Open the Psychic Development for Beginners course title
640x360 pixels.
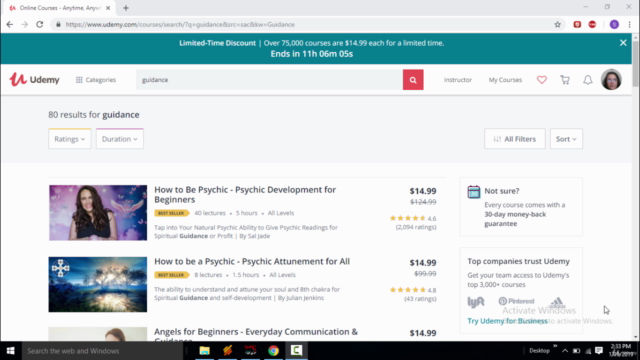[245, 195]
